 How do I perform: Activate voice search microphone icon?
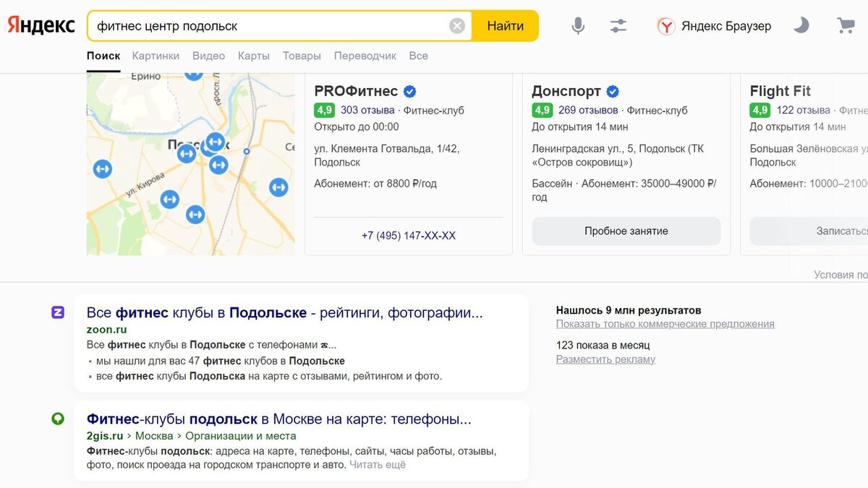coord(577,26)
